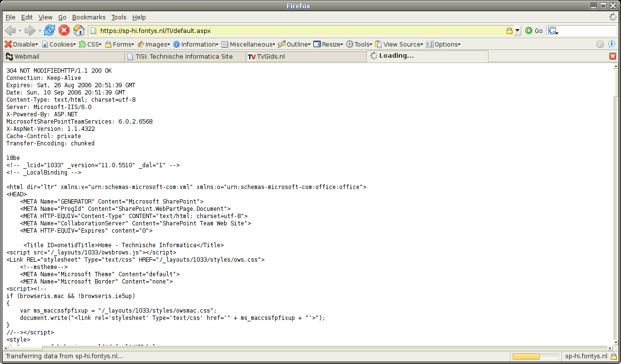Image resolution: width=621 pixels, height=364 pixels.
Task: Open the Help menu
Action: click(139, 17)
